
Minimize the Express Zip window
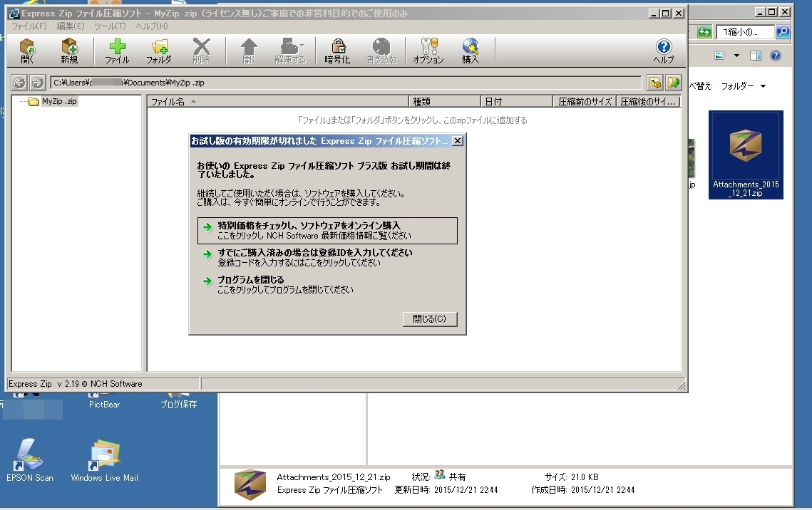click(x=654, y=14)
